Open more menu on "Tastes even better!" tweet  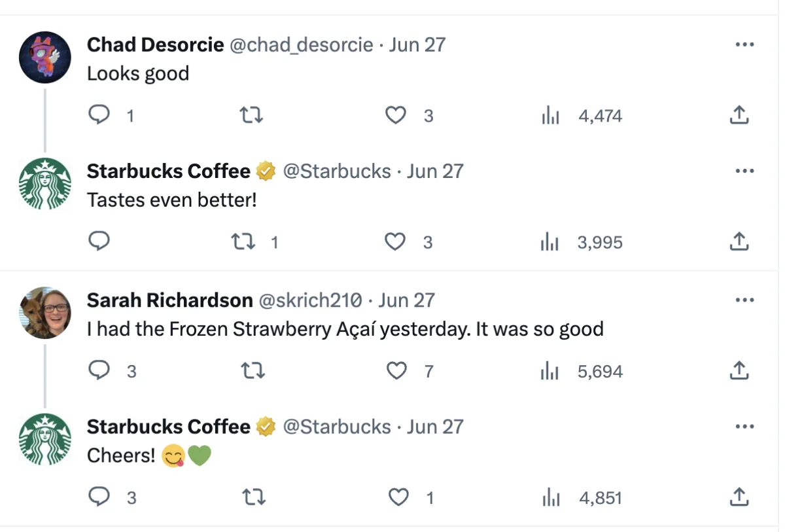(x=744, y=171)
